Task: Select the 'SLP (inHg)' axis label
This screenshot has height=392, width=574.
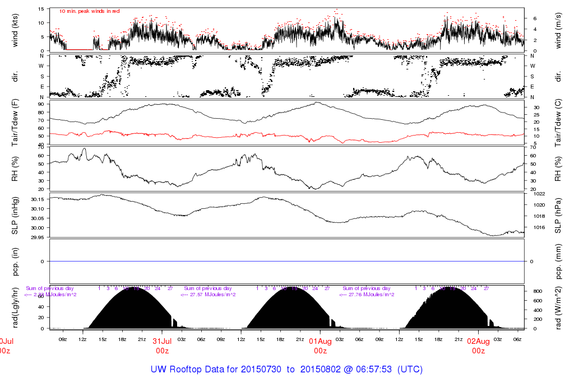Action: [x=15, y=216]
